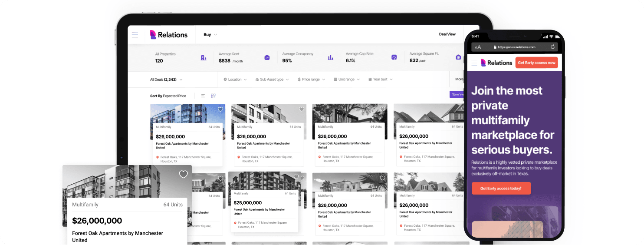Click the All Properties building icon
The height and width of the screenshot is (245, 644).
coord(203,57)
